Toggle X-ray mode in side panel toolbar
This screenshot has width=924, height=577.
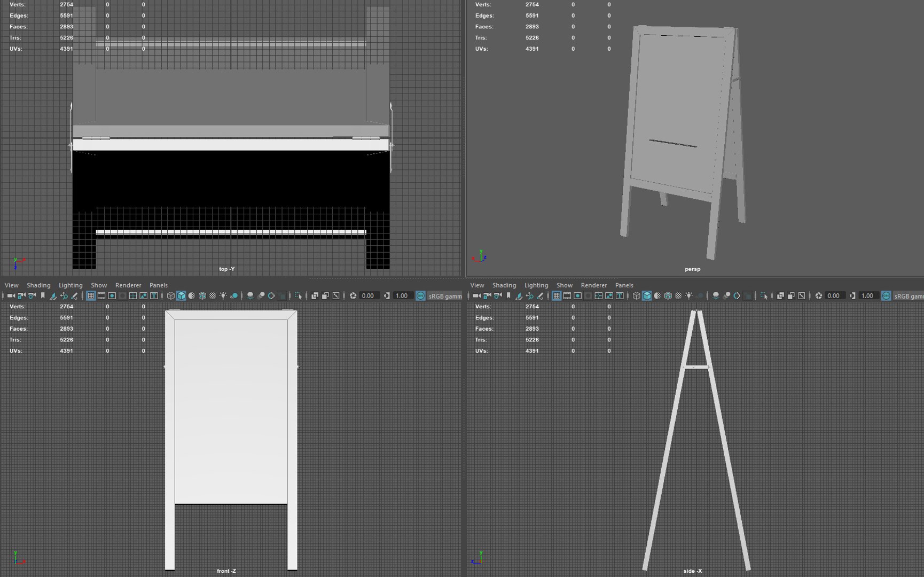[780, 295]
